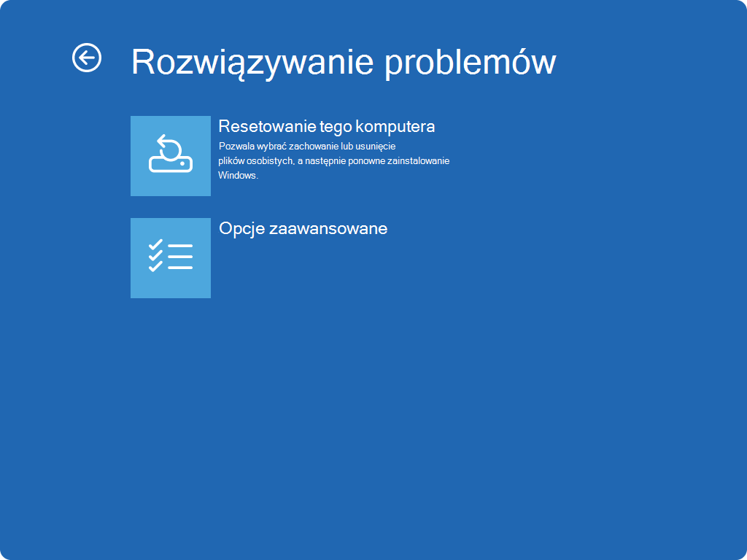Click the Reset this PC drive icon

(171, 155)
